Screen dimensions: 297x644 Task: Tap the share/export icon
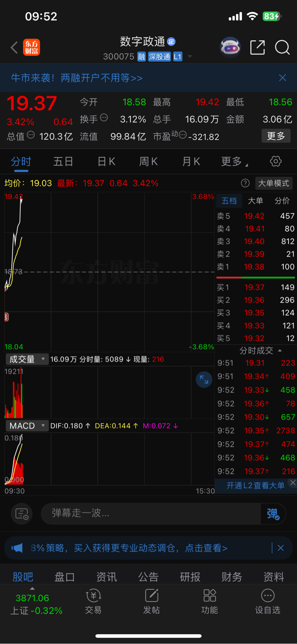258,48
